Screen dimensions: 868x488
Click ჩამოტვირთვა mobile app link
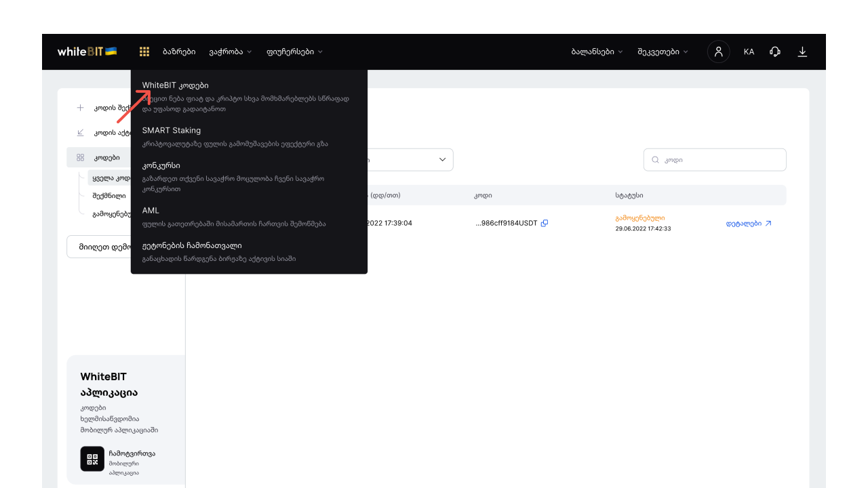pos(132,453)
